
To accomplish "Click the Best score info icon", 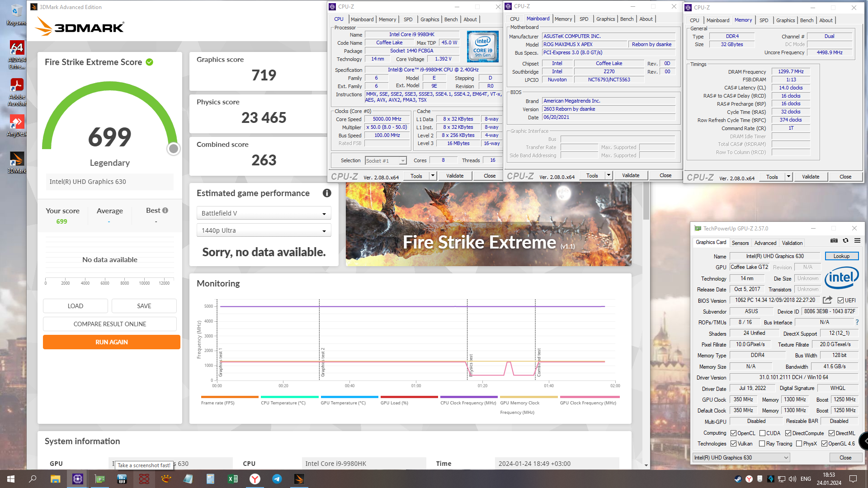I will 165,211.
